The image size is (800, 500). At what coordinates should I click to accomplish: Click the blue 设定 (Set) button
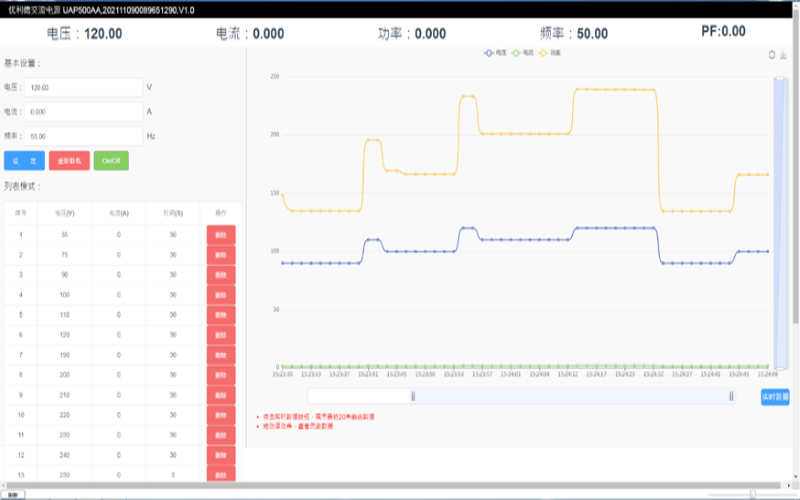point(24,160)
